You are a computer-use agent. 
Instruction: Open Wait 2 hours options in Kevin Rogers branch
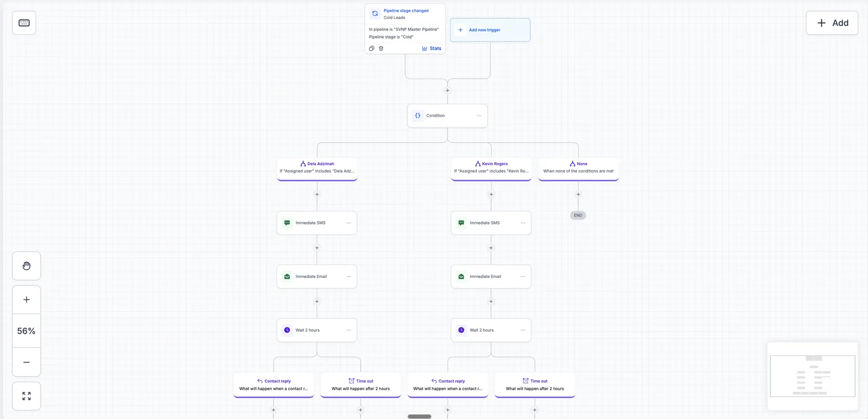tap(522, 330)
